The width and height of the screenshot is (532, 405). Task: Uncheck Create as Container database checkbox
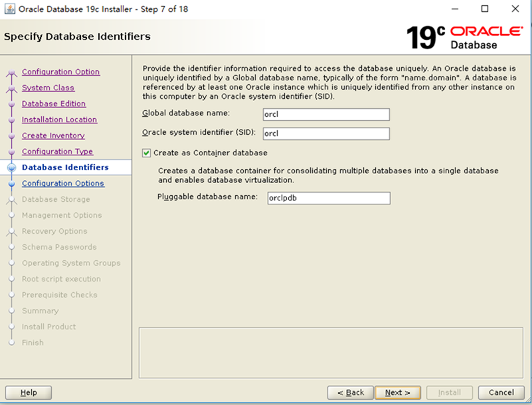(x=146, y=153)
